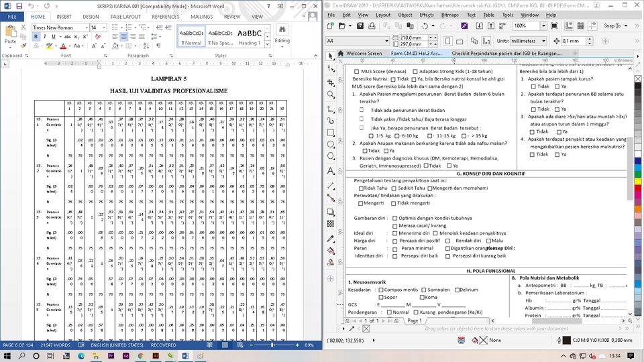Screen dimensions: 644x362
Task: Click the page width 210,0 mm field
Action: click(x=414, y=38)
